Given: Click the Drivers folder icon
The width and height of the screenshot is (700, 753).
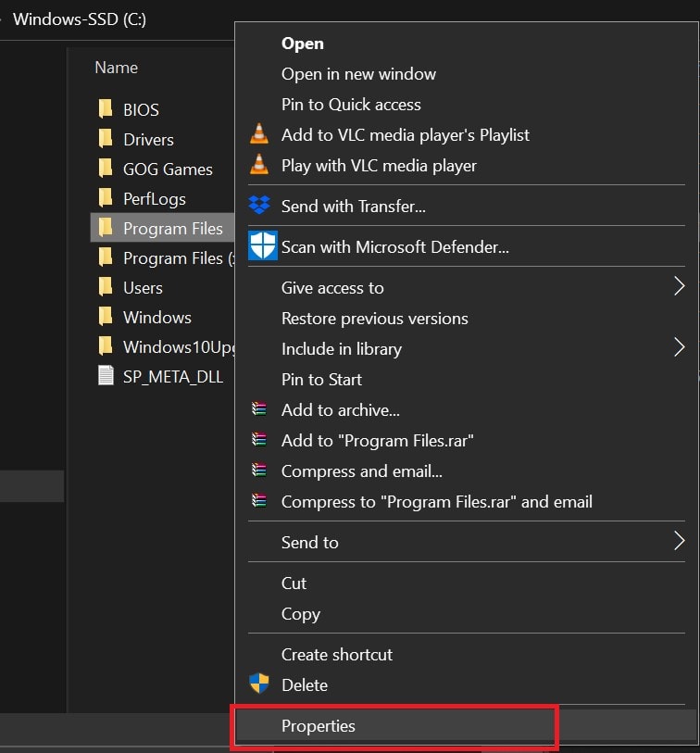Looking at the screenshot, I should click(x=106, y=139).
